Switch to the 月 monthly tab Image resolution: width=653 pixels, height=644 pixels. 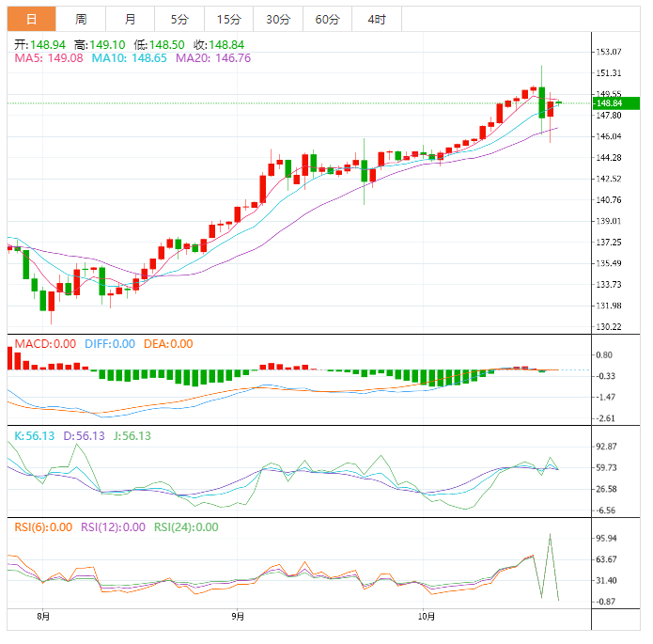pos(130,19)
